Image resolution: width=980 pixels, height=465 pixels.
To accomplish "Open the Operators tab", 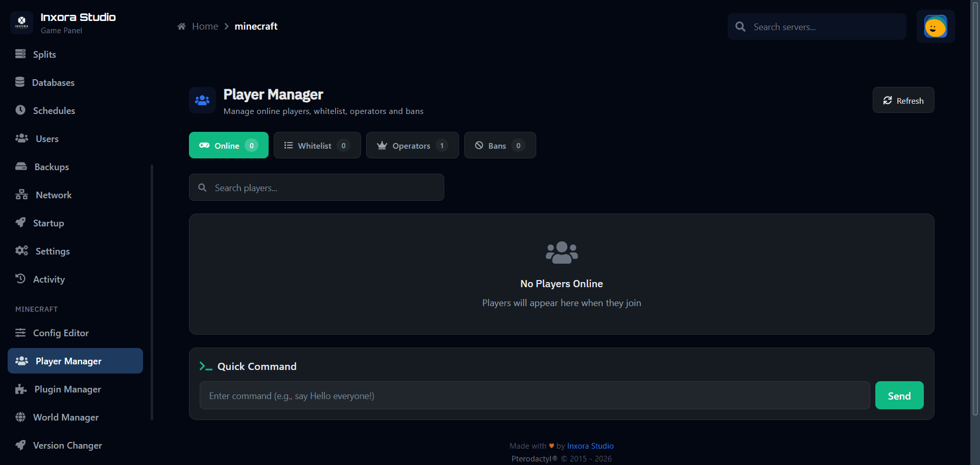I will 412,145.
